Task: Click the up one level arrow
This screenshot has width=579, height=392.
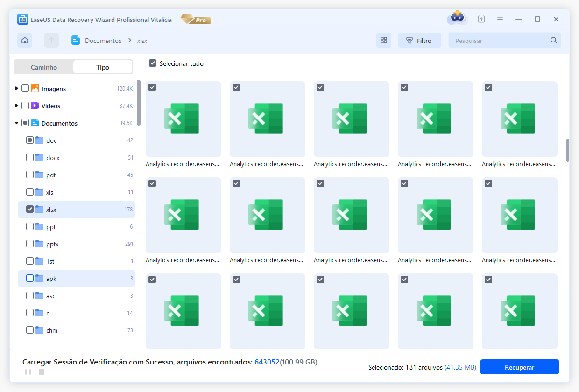Action: click(51, 41)
